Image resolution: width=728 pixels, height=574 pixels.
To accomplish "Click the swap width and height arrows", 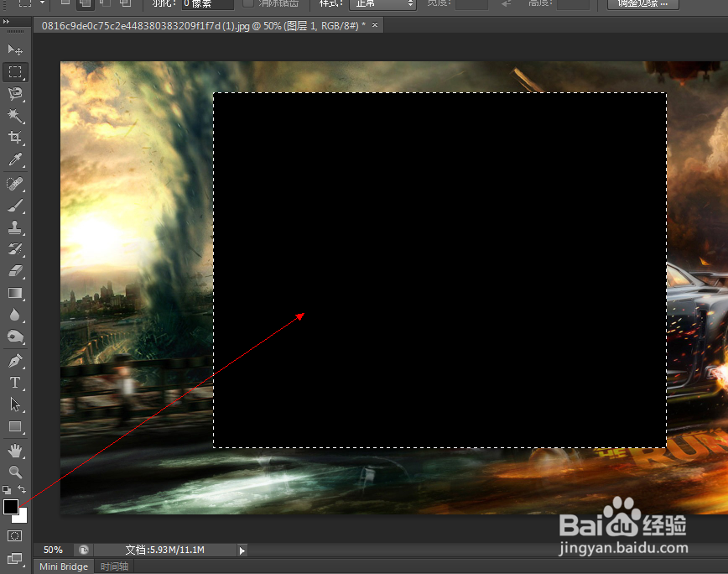I will 507,3.
